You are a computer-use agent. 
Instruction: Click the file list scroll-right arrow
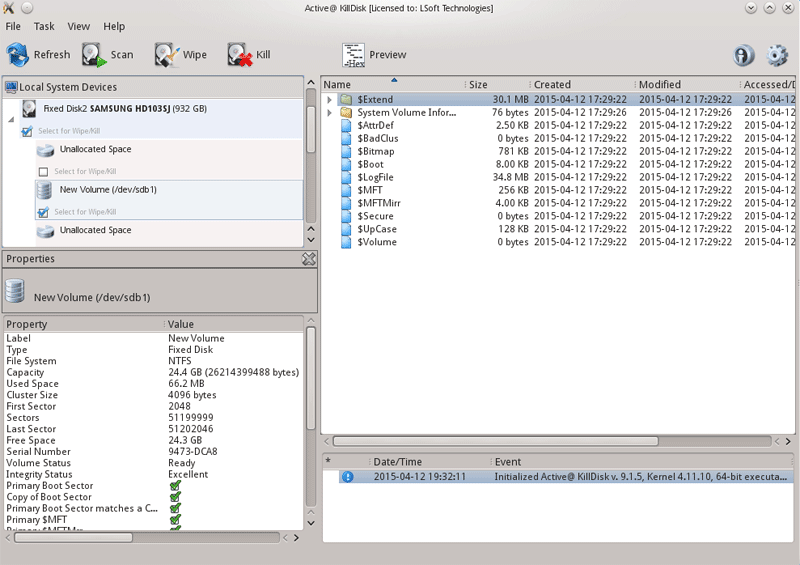(788, 441)
